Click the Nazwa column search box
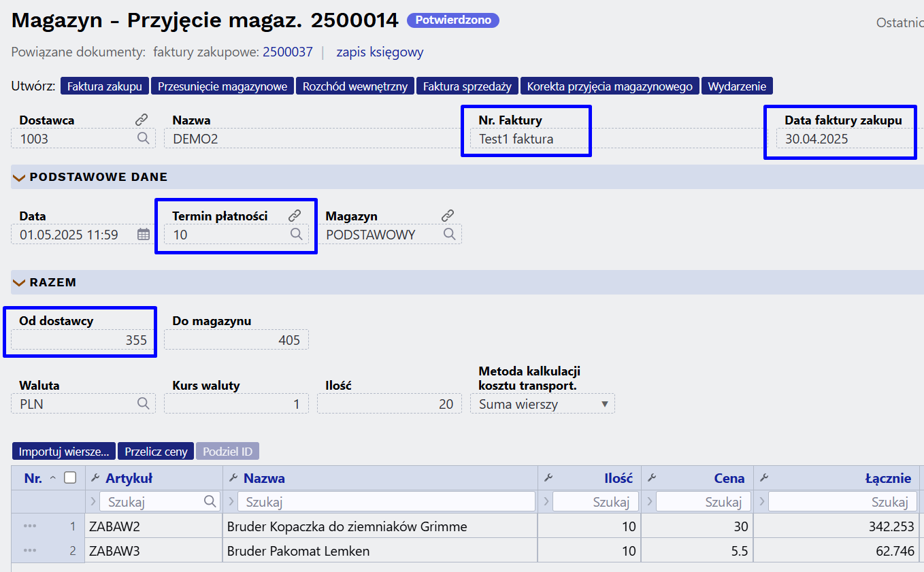The height and width of the screenshot is (572, 924). [x=386, y=502]
